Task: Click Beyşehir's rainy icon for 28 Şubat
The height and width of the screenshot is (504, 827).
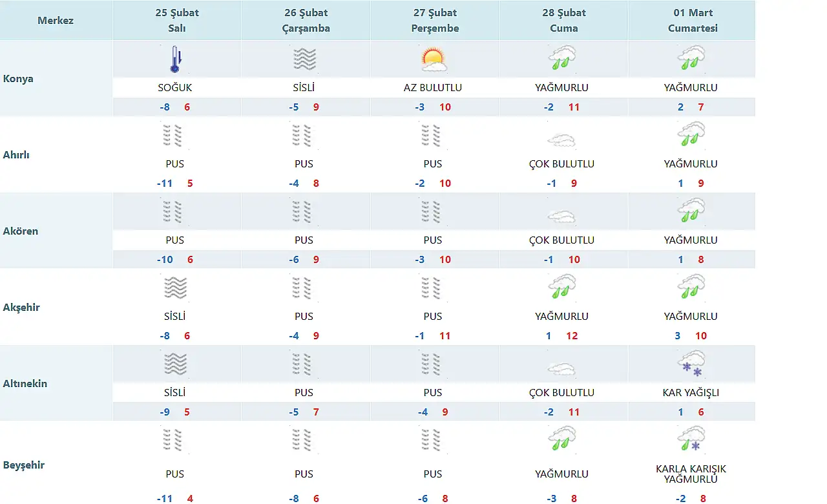Action: pyautogui.click(x=562, y=439)
